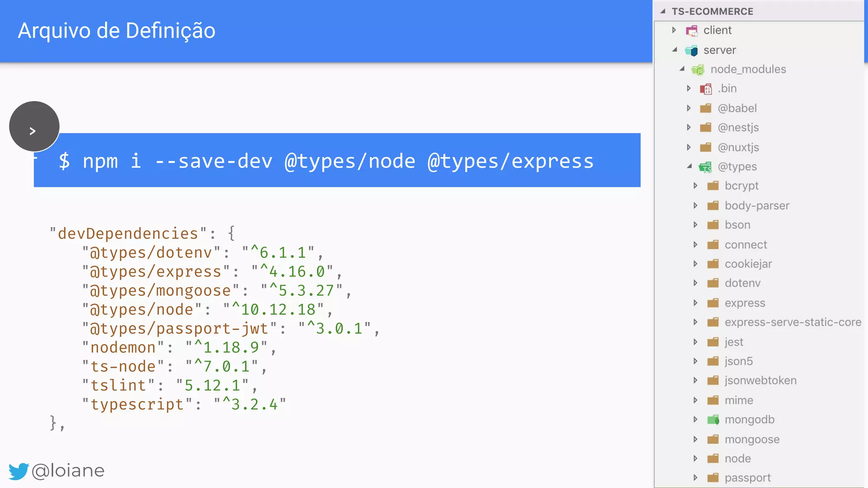Screen dimensions: 868x488
Task: Click the "@types/node" dependency line
Action: point(207,310)
